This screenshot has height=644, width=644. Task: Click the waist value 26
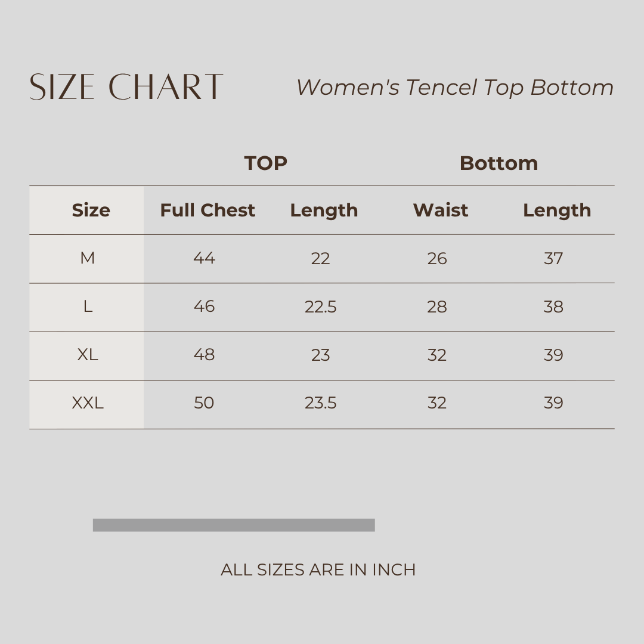pyautogui.click(x=437, y=258)
